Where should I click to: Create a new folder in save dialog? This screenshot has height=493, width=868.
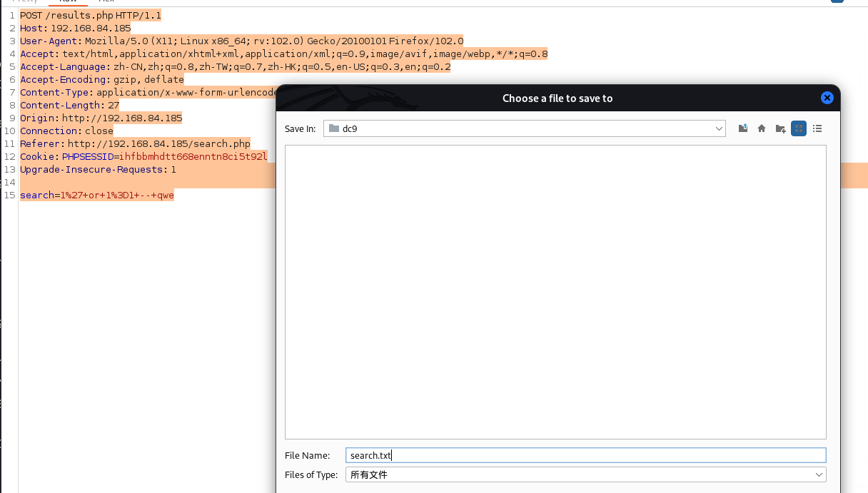point(780,128)
